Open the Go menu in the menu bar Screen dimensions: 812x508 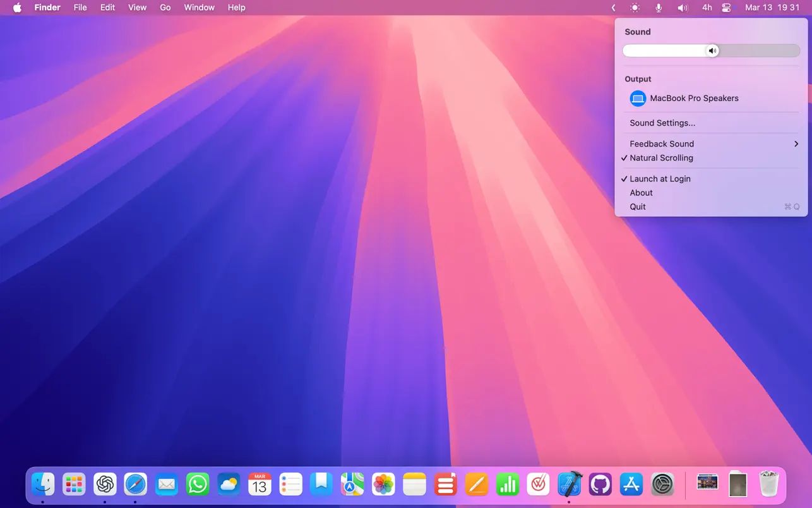165,8
